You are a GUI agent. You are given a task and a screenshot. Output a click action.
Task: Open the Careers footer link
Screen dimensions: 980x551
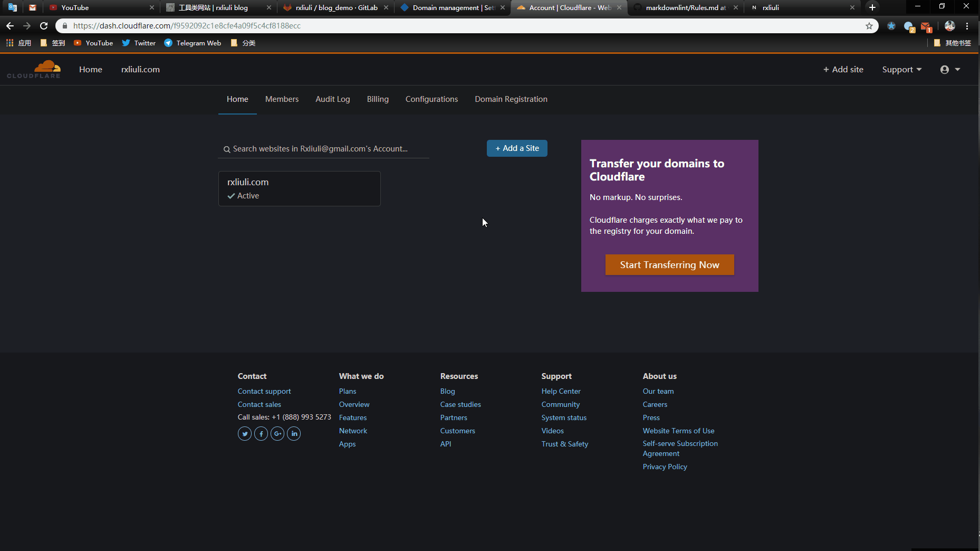pyautogui.click(x=655, y=404)
